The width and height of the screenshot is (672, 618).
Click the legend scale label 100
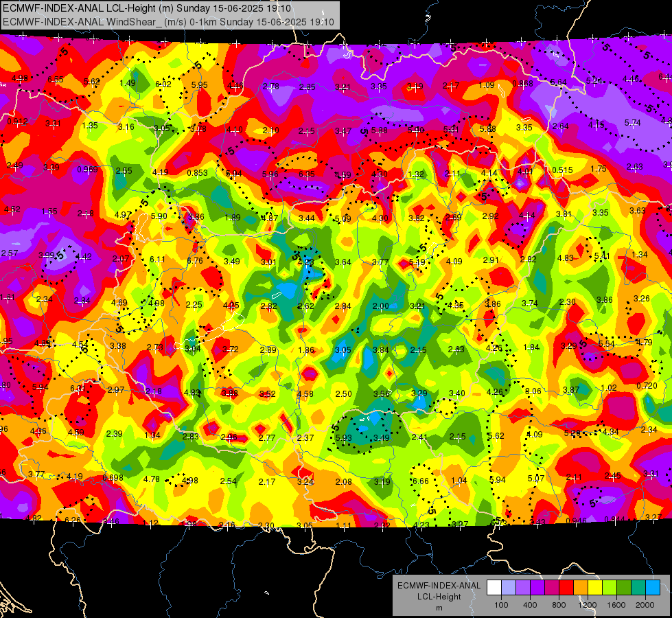coord(501,605)
